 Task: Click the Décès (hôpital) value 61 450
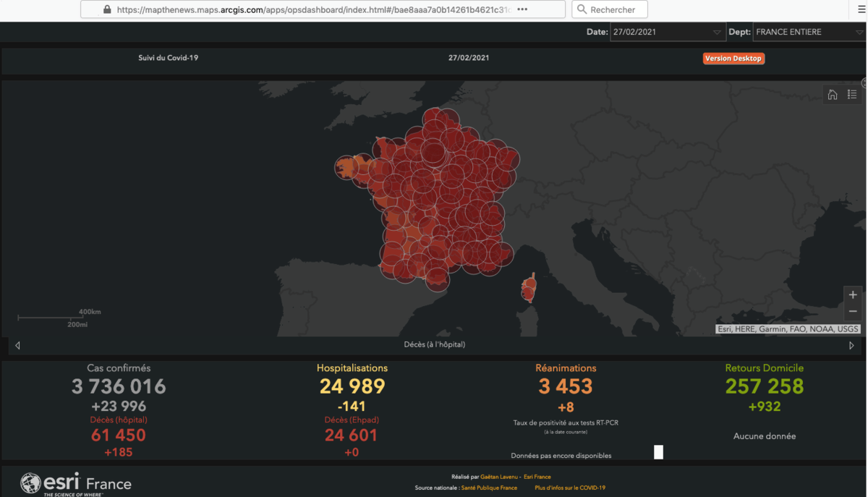pyautogui.click(x=119, y=436)
